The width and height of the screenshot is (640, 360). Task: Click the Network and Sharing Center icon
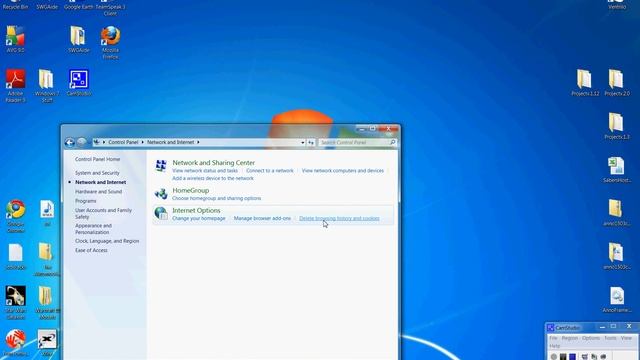point(161,166)
